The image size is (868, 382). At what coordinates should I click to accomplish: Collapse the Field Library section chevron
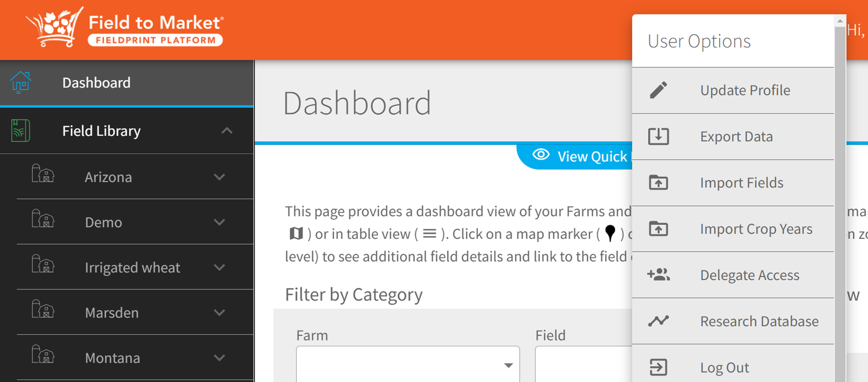(x=227, y=130)
